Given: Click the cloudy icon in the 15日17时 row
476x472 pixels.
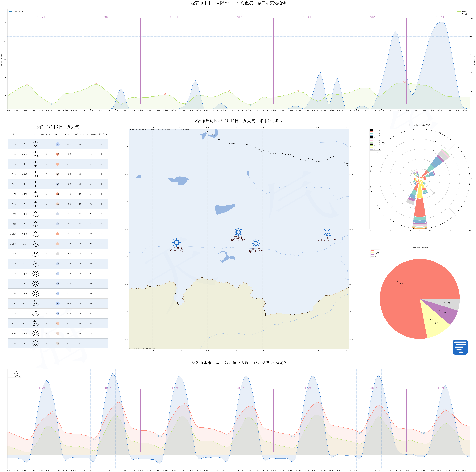Looking at the screenshot, I should [x=35, y=244].
